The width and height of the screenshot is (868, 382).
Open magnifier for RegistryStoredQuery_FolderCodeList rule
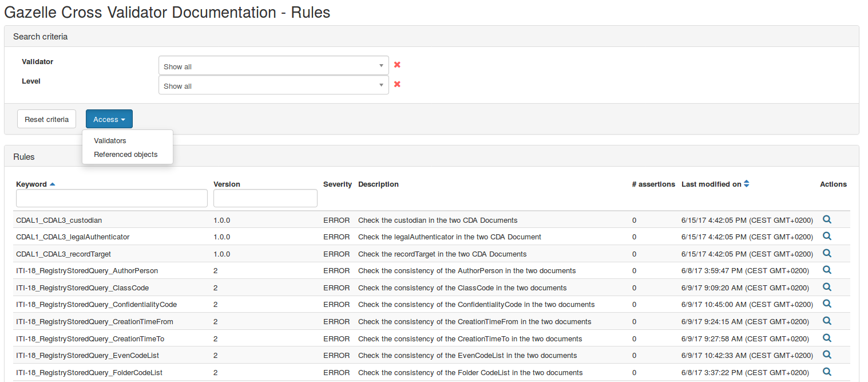826,372
